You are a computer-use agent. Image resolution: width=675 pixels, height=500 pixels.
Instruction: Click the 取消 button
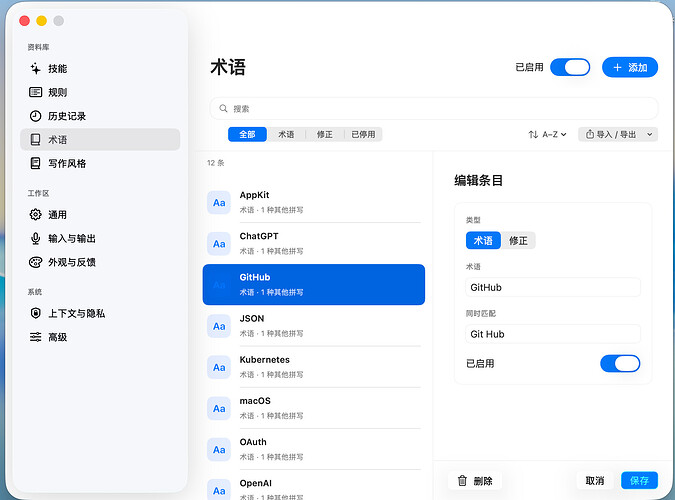click(594, 480)
